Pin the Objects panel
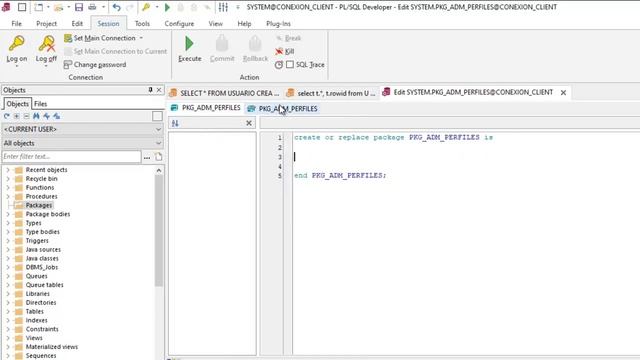Image resolution: width=640 pixels, height=360 pixels. point(150,90)
